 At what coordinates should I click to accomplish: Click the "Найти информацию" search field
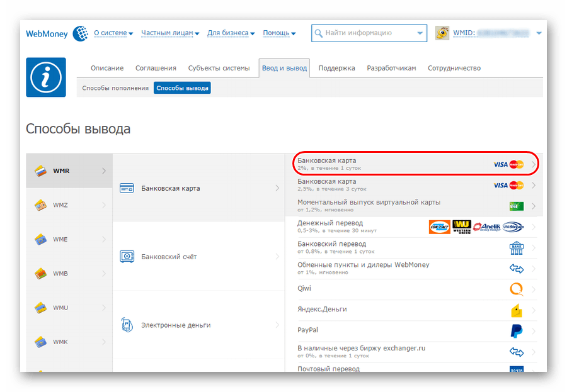(365, 33)
